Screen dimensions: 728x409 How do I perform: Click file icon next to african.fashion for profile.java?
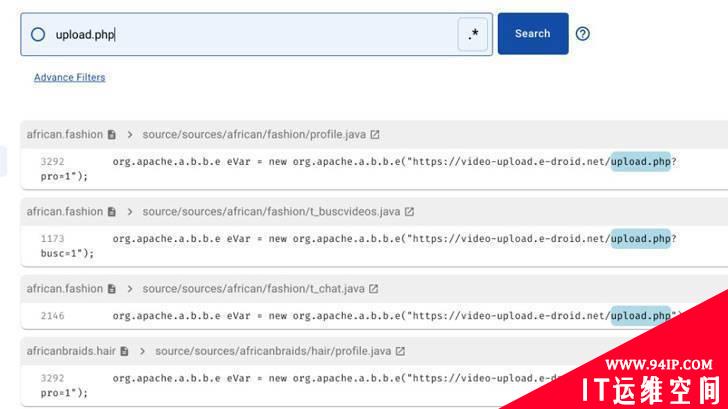point(112,135)
